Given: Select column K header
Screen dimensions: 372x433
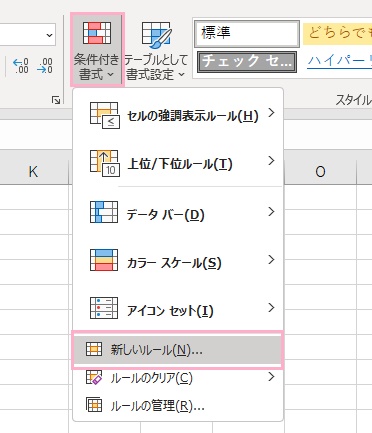Looking at the screenshot, I should (x=33, y=172).
